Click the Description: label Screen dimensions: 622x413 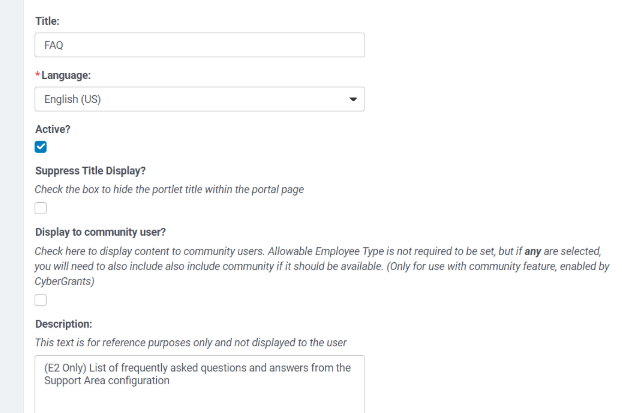(x=63, y=324)
